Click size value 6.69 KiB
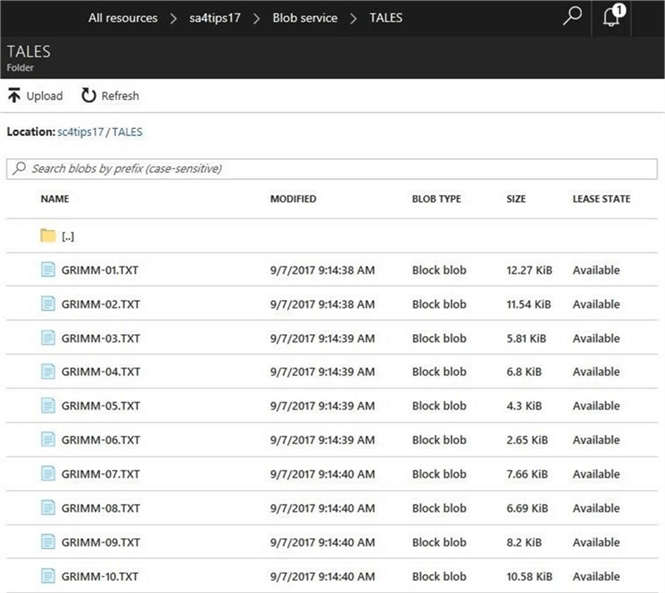This screenshot has width=665, height=593. pyautogui.click(x=527, y=508)
